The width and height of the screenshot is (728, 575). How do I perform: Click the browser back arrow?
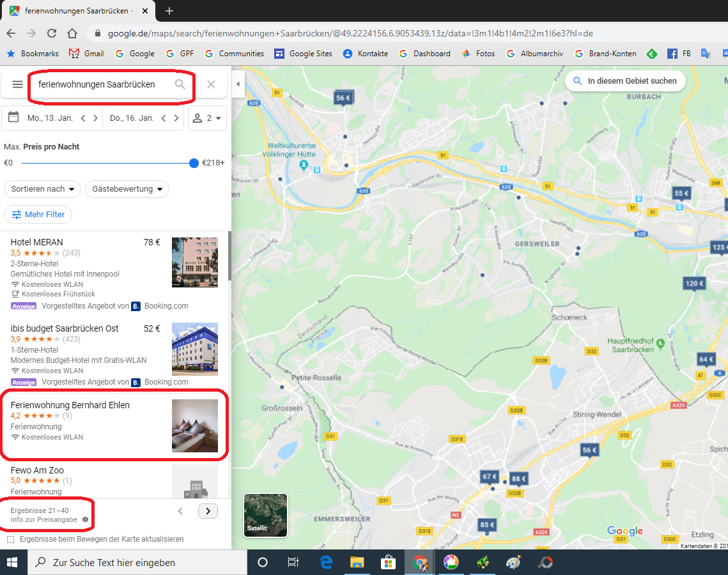pyautogui.click(x=11, y=33)
